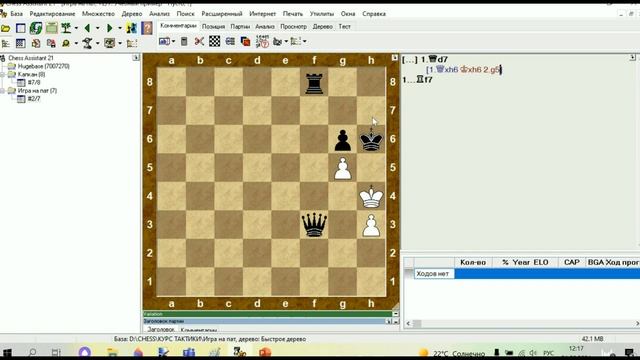The image size is (640, 360).
Task: Open the Справка menu
Action: [x=374, y=14]
